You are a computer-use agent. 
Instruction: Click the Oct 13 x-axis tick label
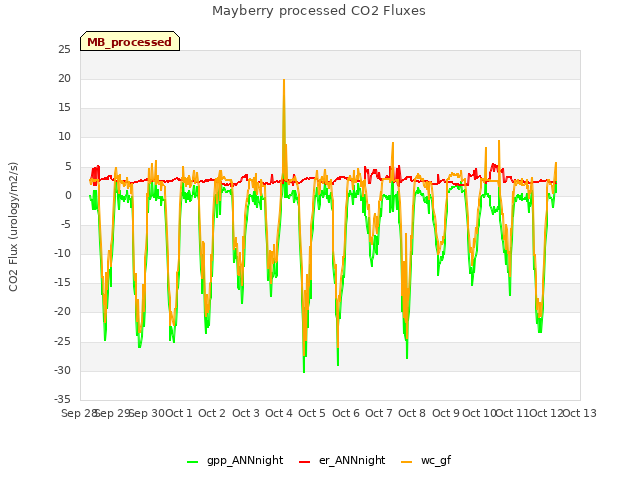pyautogui.click(x=580, y=413)
